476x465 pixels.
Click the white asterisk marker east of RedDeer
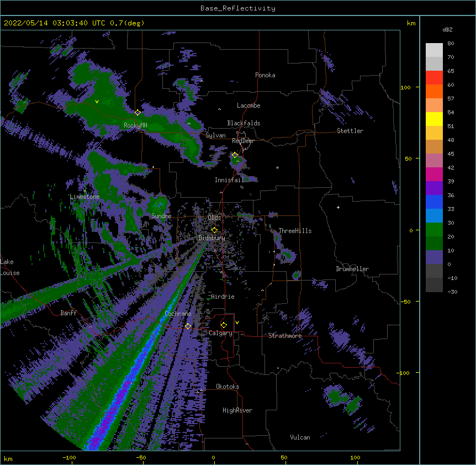(x=277, y=167)
